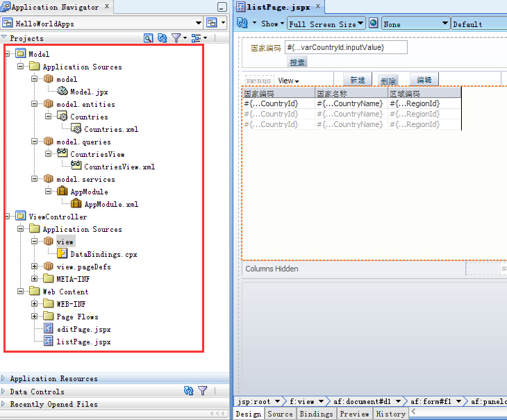Switch to the Preview tab
507x420 pixels.
(x=354, y=414)
